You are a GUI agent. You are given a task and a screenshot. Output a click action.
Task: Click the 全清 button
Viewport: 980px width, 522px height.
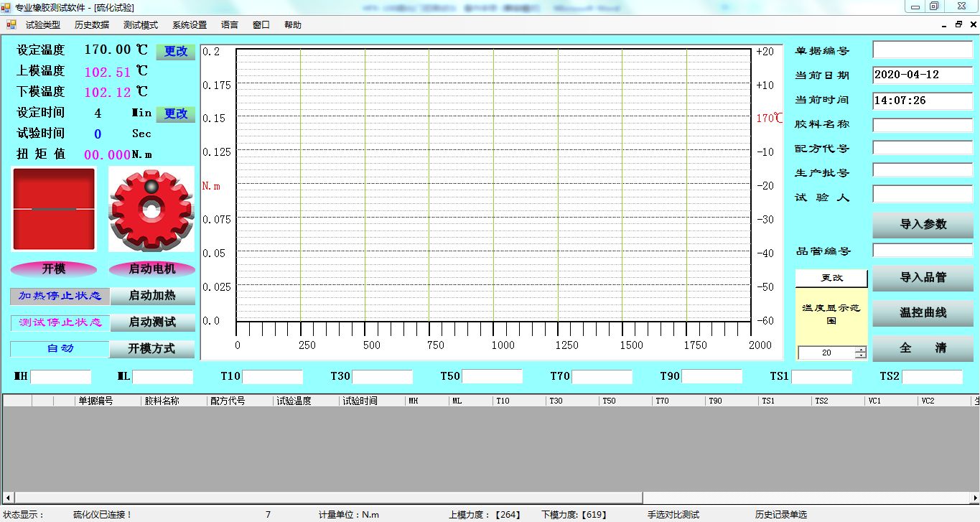[923, 348]
